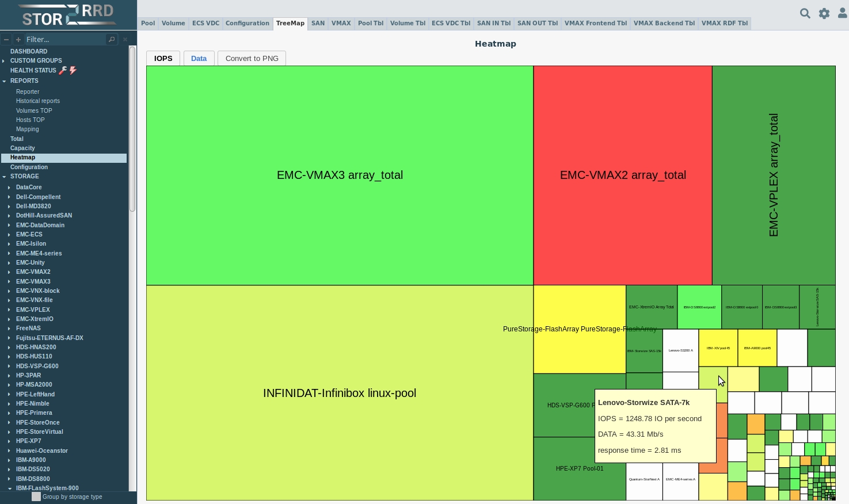Collapse all tree items with the minus icon
Viewport: 849px width, 504px height.
tap(6, 39)
